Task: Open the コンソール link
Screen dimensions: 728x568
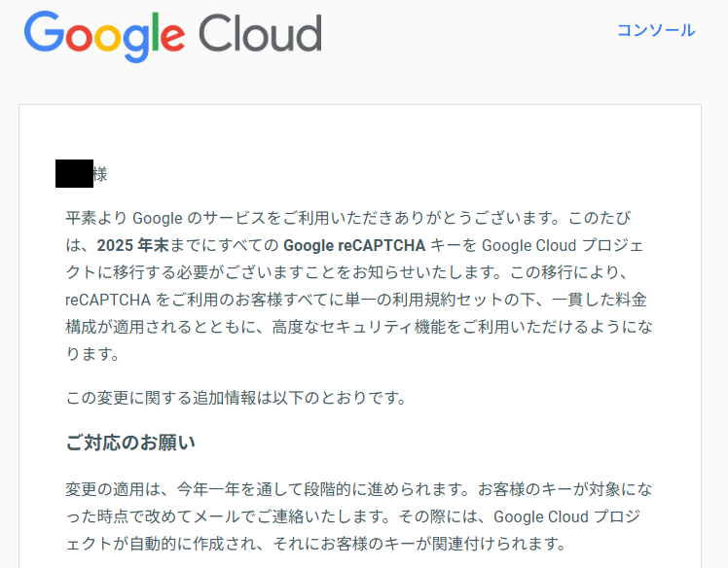Action: tap(655, 30)
